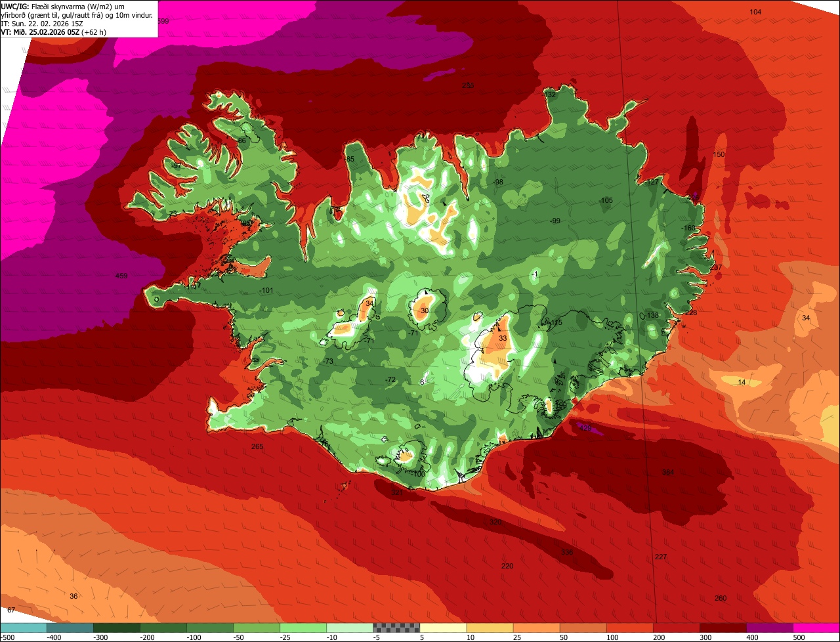Click the initial time 'IT: Sun. 22. 02. 2026 15Z'
Image resolution: width=840 pixels, height=642 pixels.
click(42, 23)
